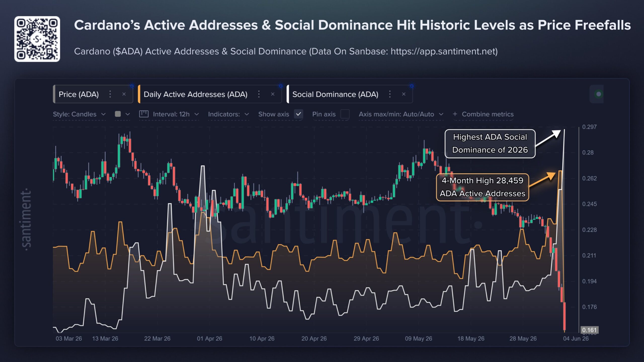Enable the Pin axis checkbox
The width and height of the screenshot is (644, 362).
pos(345,114)
